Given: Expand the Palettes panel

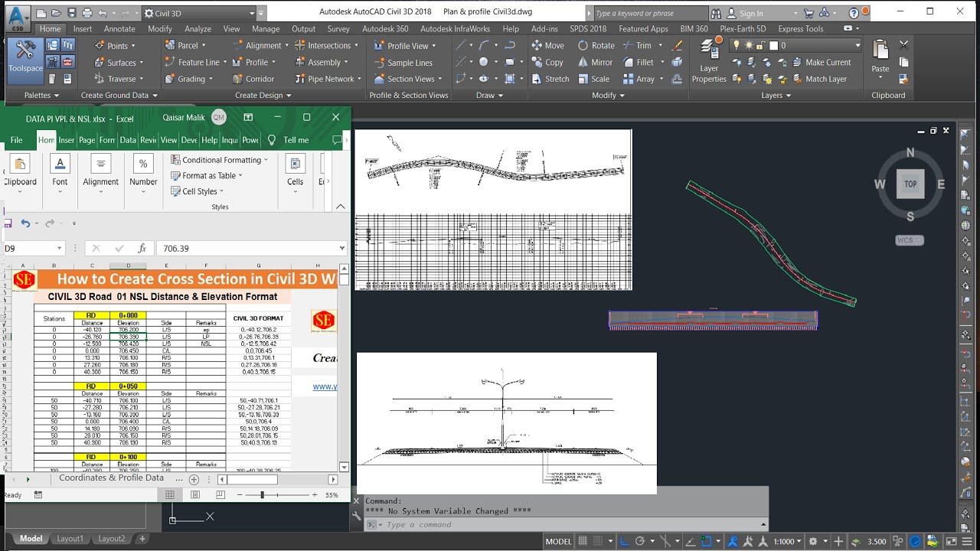Looking at the screenshot, I should click(x=42, y=95).
